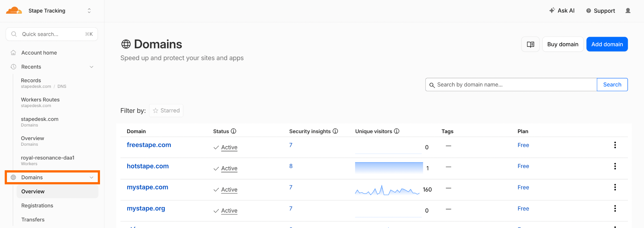Open the recent royal-resonance-daa1 Workers entry
Viewport: 644px width, 228px height.
pos(47,160)
